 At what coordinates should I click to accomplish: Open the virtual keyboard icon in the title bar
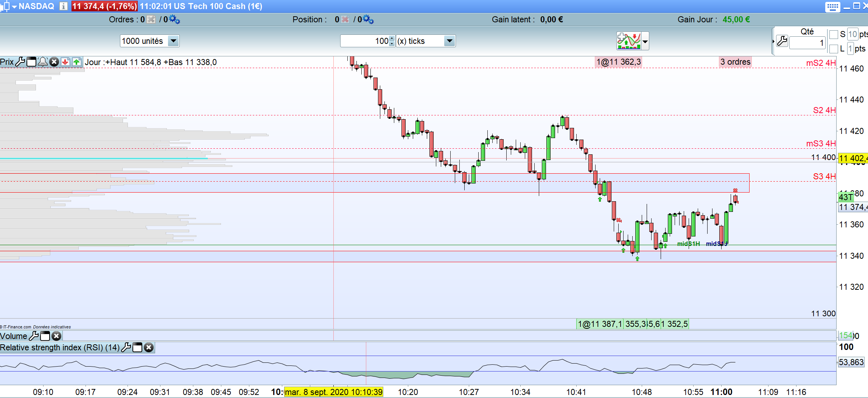coord(832,6)
